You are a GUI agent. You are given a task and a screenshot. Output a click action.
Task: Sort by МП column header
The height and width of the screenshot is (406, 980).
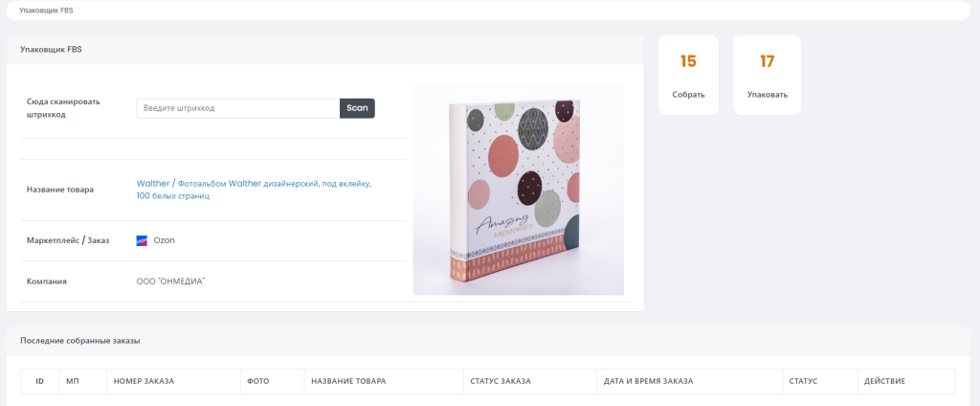(71, 382)
